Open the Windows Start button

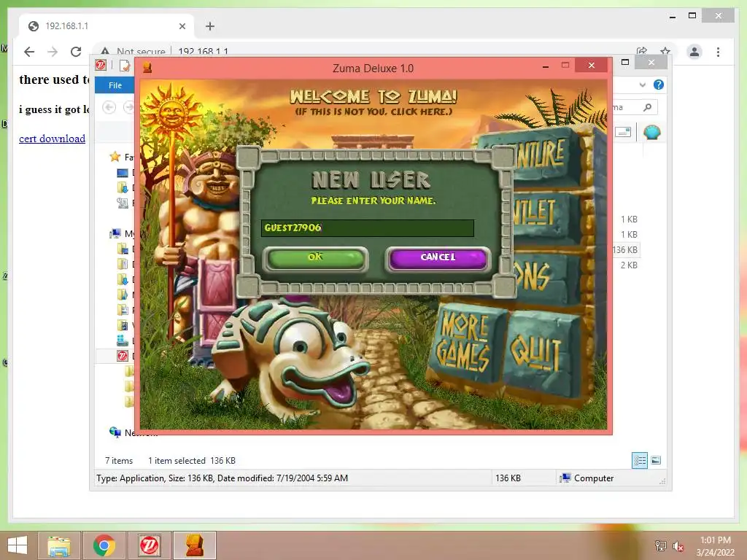point(18,545)
